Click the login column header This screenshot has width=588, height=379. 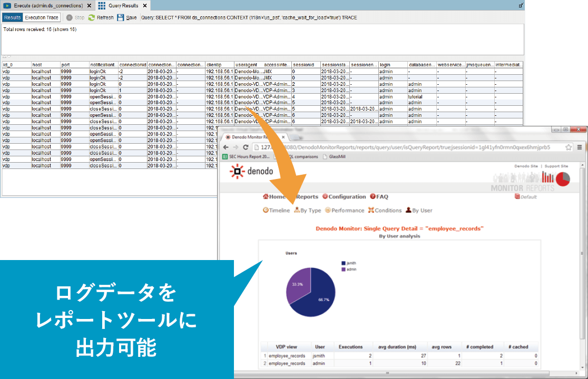click(393, 65)
